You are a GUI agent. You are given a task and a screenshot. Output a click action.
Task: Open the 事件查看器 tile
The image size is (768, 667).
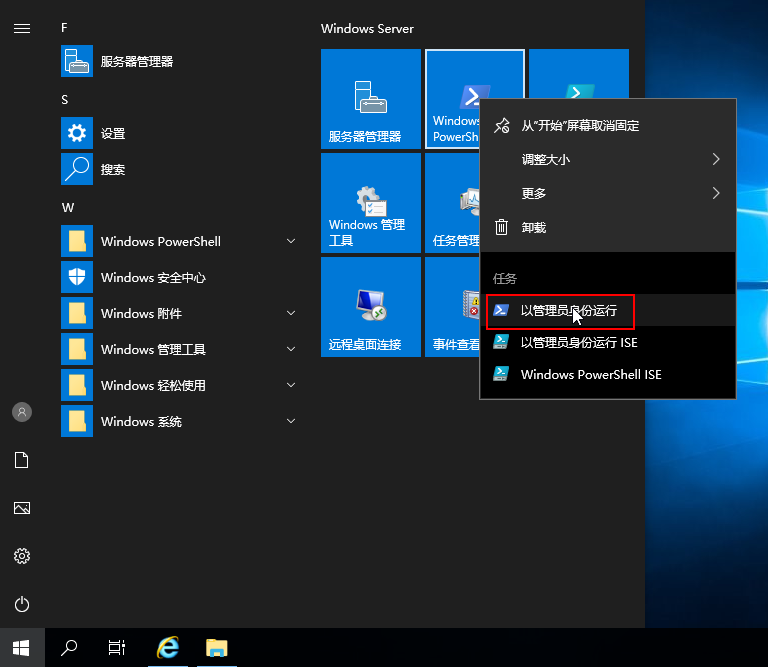(x=452, y=307)
